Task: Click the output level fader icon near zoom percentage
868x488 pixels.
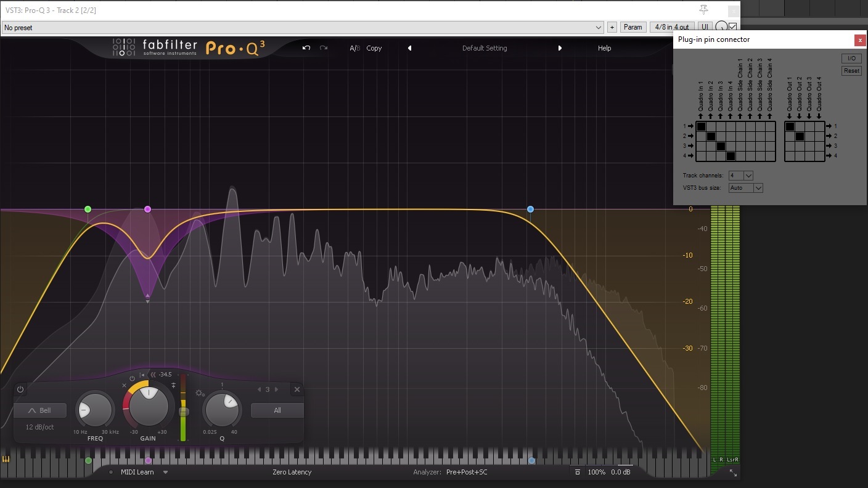Action: 578,472
